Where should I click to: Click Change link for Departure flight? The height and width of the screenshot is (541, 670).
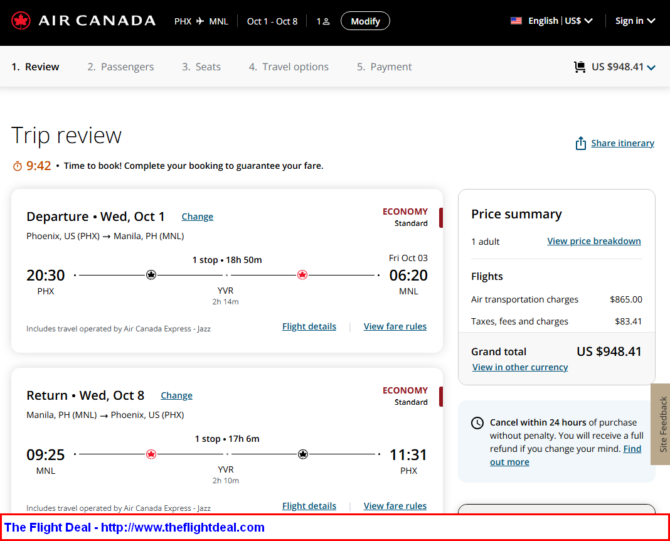coord(197,217)
